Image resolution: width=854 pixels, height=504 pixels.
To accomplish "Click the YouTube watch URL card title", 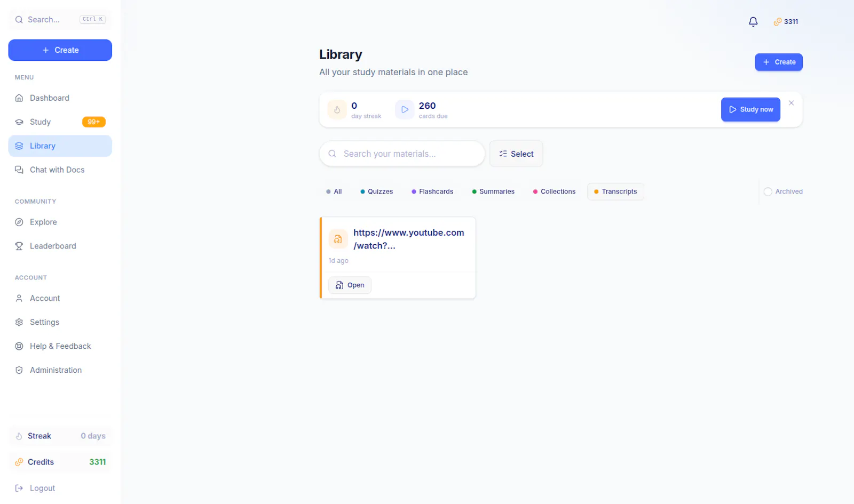I will coord(409,239).
